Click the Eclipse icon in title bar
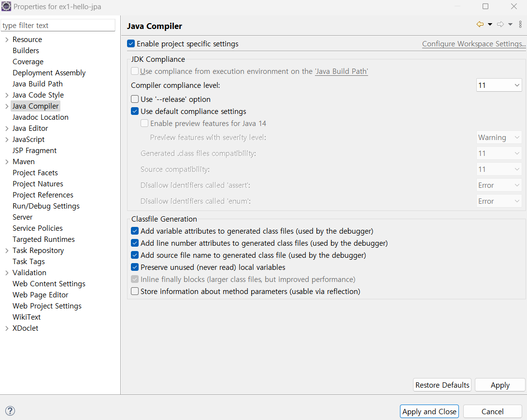This screenshot has width=527, height=420. 6,6
